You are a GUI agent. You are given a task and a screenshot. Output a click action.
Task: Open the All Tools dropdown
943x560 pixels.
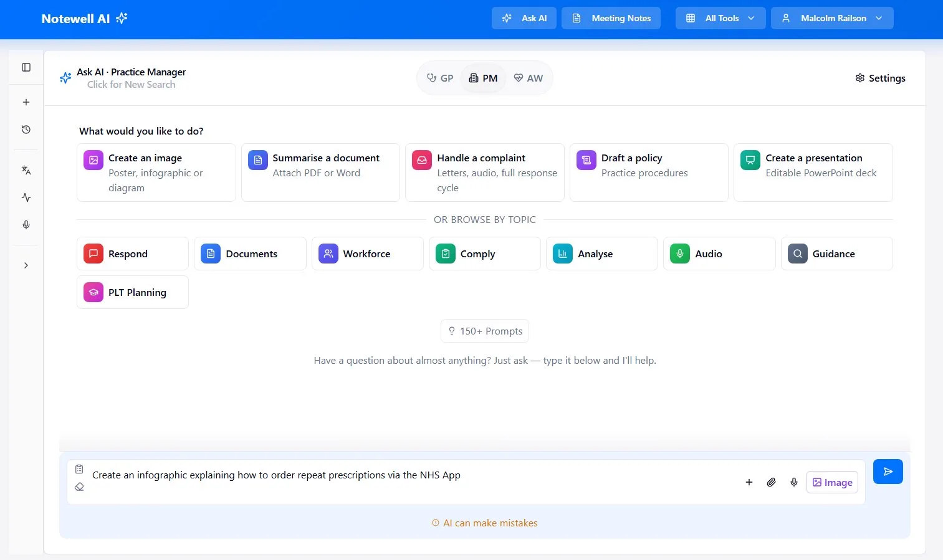point(720,18)
